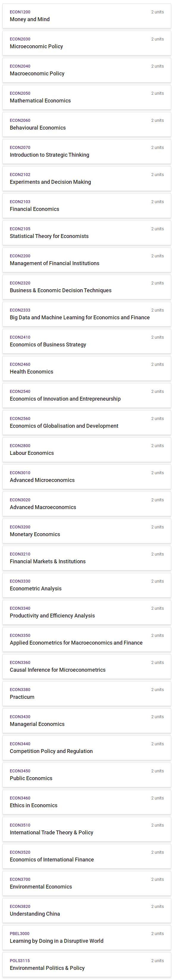The height and width of the screenshot is (980, 173).
Task: Open the Understanding China course
Action: coord(86,910)
